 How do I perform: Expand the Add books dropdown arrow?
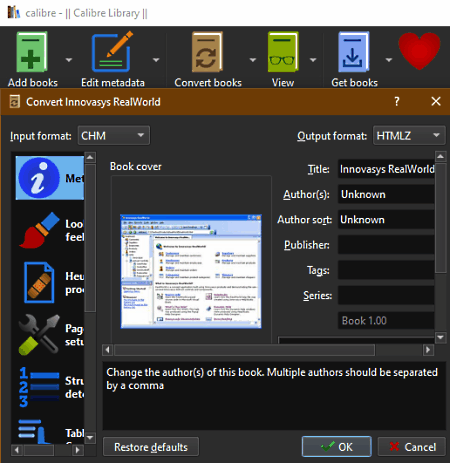click(x=69, y=60)
